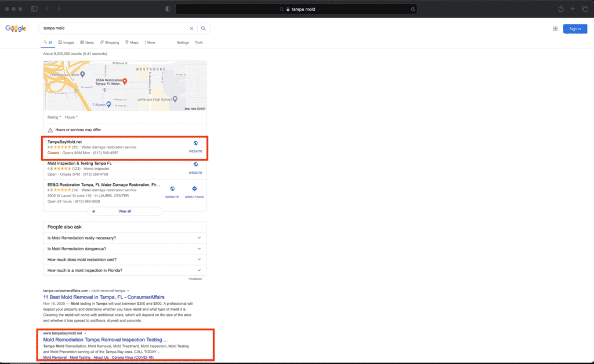
Task: Open the Westshore map thumbnail
Action: pos(125,86)
